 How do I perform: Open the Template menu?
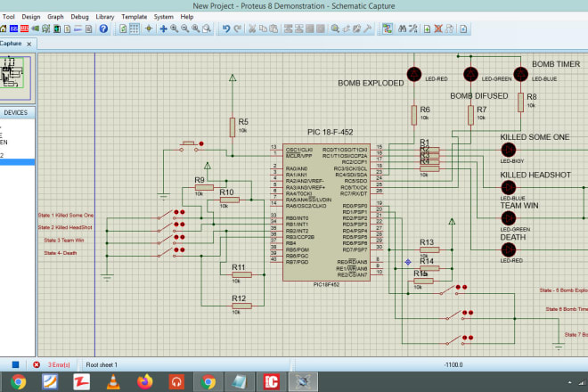pyautogui.click(x=135, y=17)
